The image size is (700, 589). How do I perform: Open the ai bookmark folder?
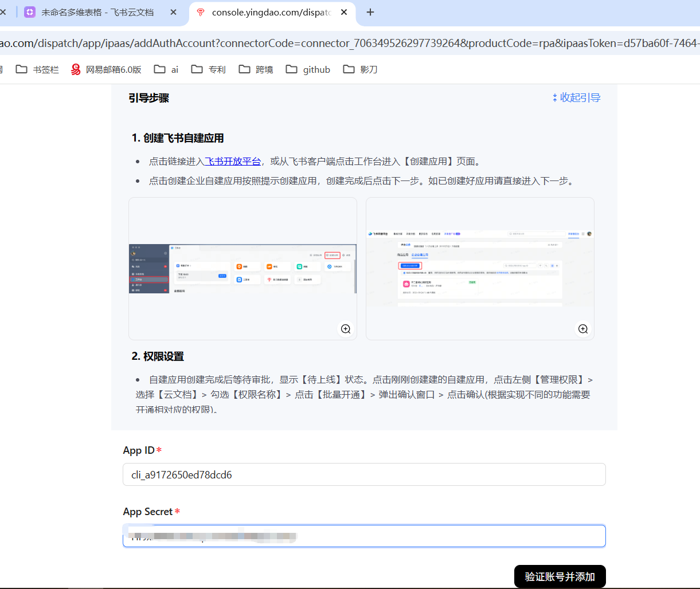pos(166,69)
